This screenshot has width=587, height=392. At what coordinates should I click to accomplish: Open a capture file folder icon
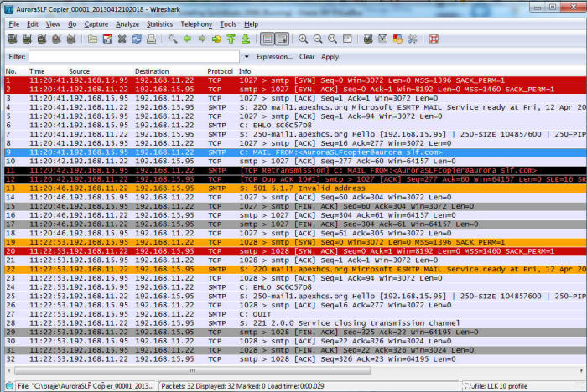(92, 39)
